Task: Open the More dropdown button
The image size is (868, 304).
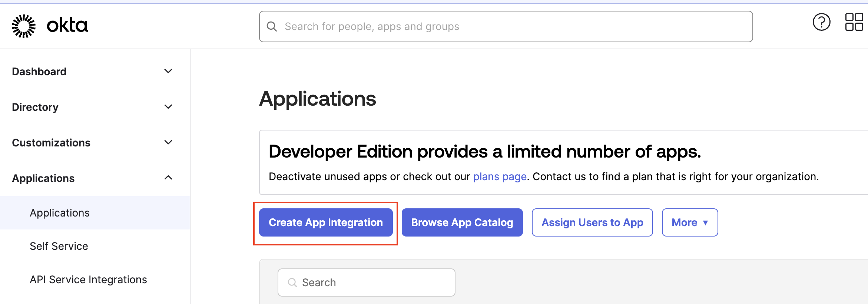Action: coord(690,222)
